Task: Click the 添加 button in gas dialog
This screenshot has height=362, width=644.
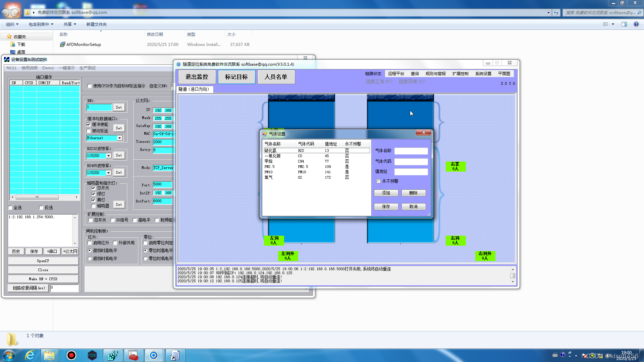Action: 386,193
